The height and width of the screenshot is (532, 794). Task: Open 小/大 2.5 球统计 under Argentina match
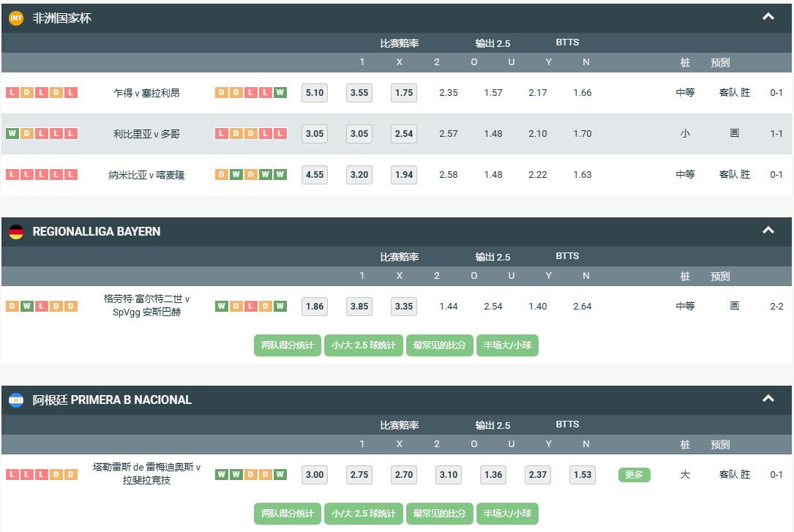tap(364, 514)
